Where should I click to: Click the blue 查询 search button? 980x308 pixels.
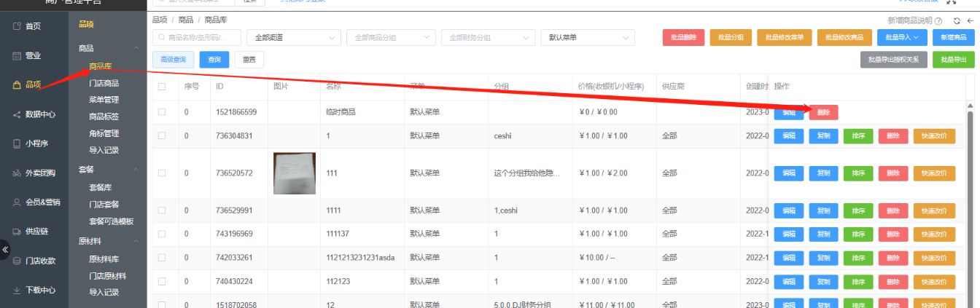(x=214, y=60)
